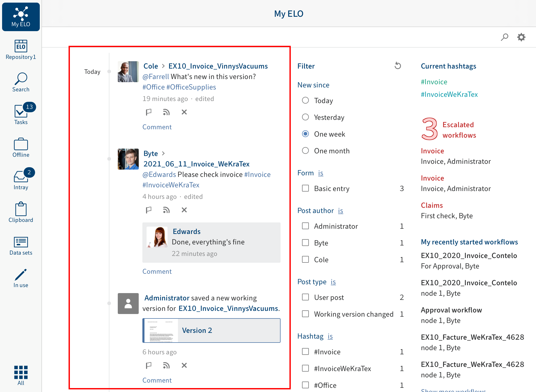Check the #Office hashtag filter
This screenshot has width=536, height=392.
click(305, 385)
